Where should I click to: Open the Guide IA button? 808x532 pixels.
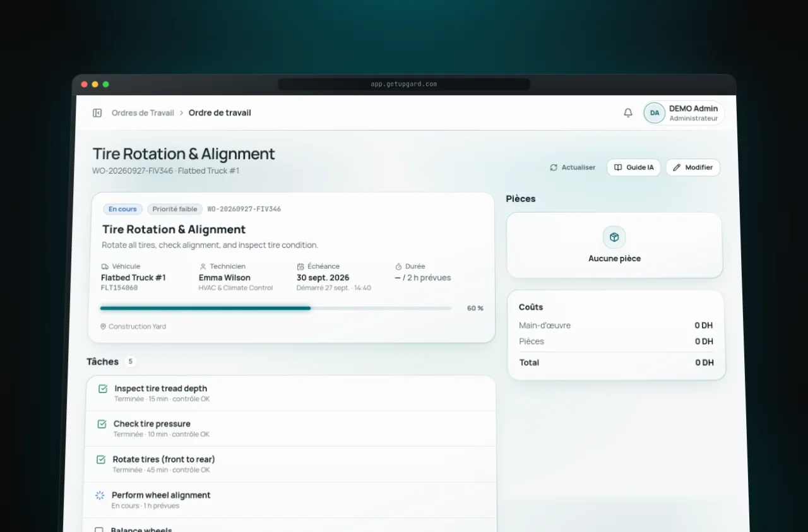[x=634, y=167]
